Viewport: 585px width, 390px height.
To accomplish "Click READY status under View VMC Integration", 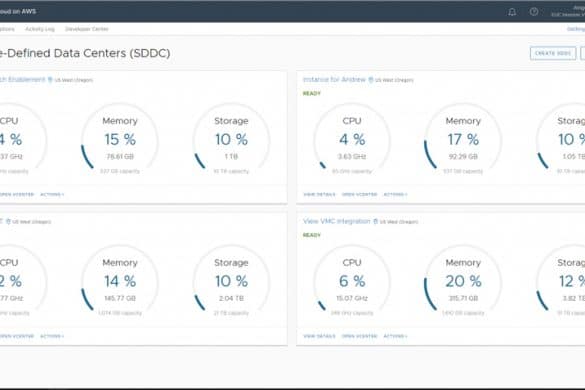I will tap(312, 235).
